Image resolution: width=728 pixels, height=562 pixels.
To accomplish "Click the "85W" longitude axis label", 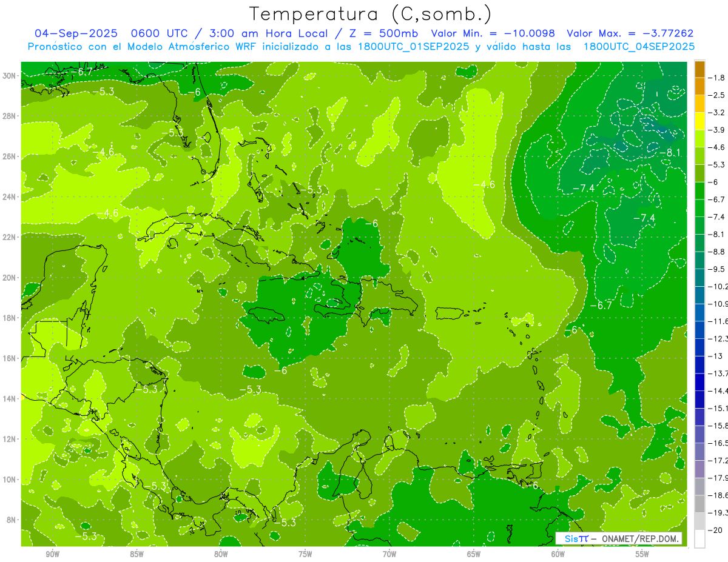I will (x=136, y=554).
